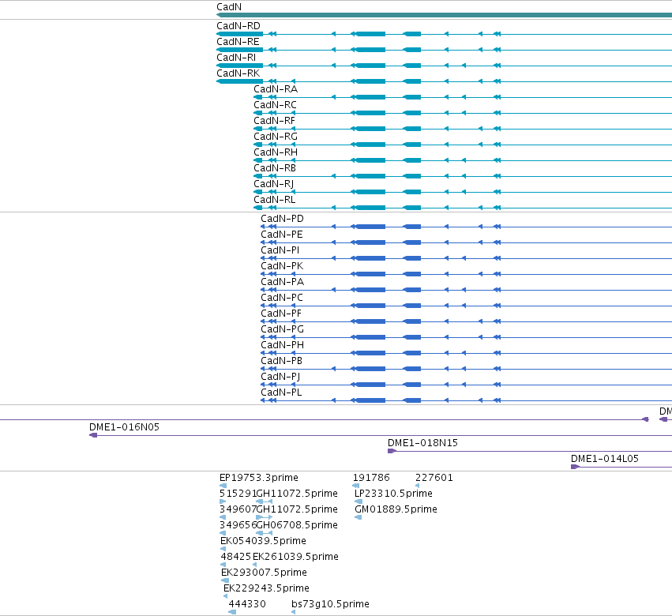Click start marker of DME1-018N15 clone
The image size is (672, 616).
392,451
